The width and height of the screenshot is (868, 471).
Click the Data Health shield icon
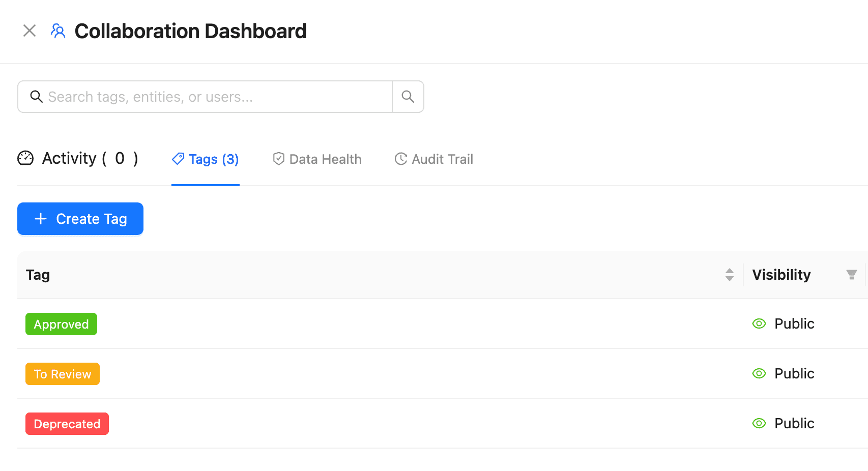pos(278,159)
